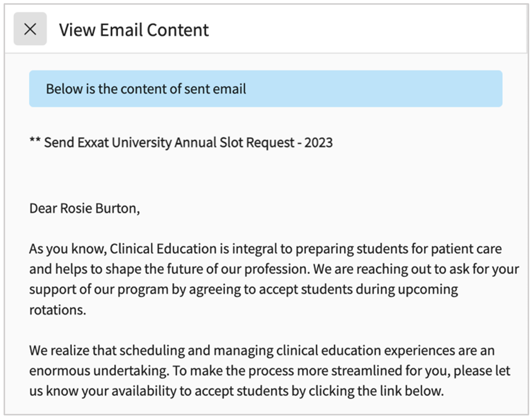Click the year '2023' in the subject

click(318, 142)
